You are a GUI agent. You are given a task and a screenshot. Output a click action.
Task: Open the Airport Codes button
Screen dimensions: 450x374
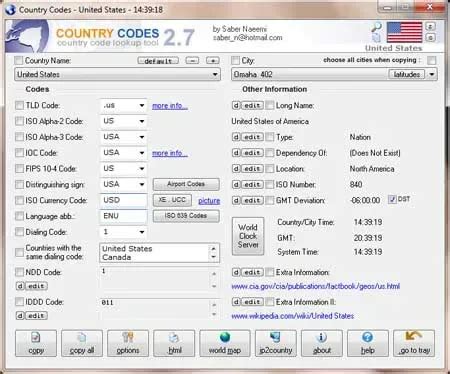(186, 184)
